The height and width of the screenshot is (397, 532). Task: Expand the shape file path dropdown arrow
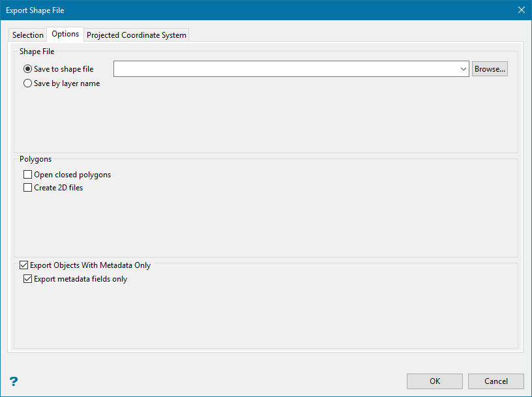463,69
